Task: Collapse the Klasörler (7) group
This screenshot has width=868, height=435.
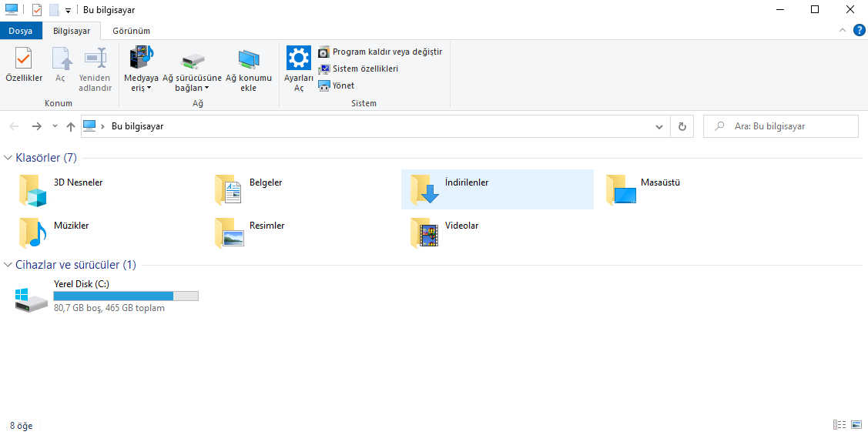Action: click(8, 158)
